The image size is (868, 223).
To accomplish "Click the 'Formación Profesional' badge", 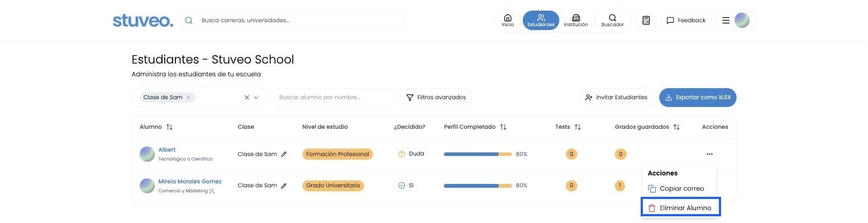I will point(337,154).
